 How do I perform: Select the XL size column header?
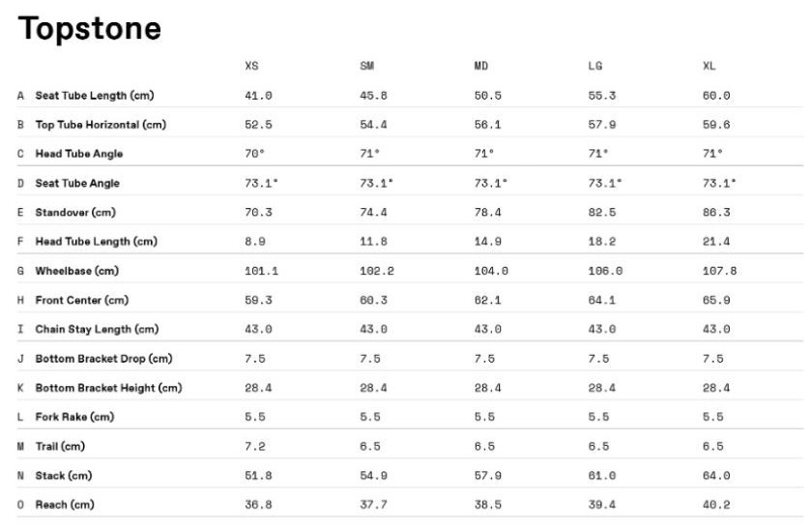(709, 66)
